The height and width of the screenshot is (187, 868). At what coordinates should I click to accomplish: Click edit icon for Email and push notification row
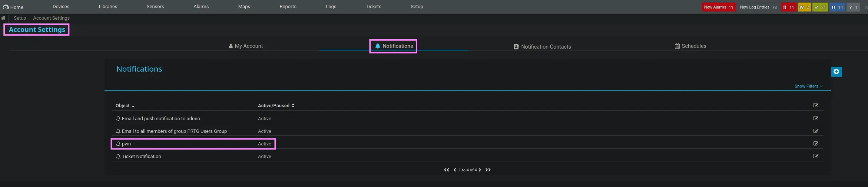point(815,118)
